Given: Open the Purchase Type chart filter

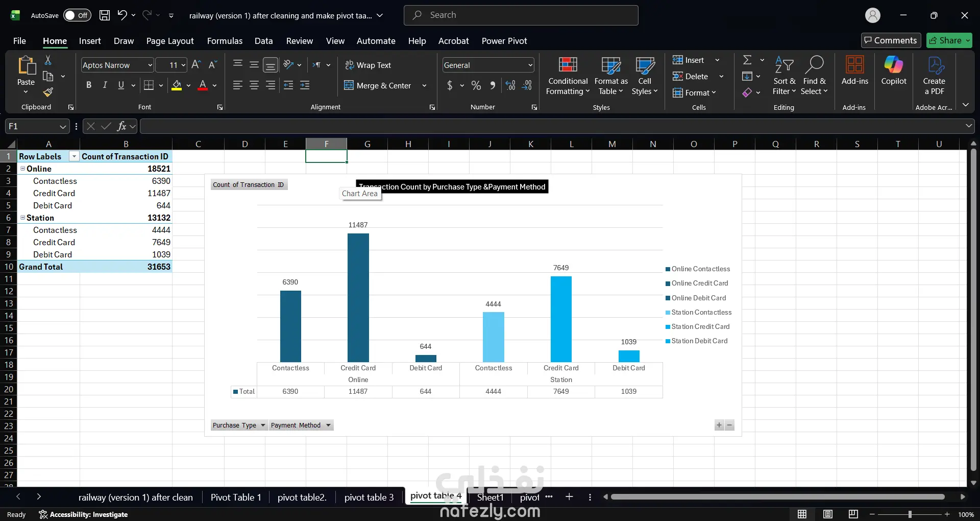Looking at the screenshot, I should [x=239, y=425].
